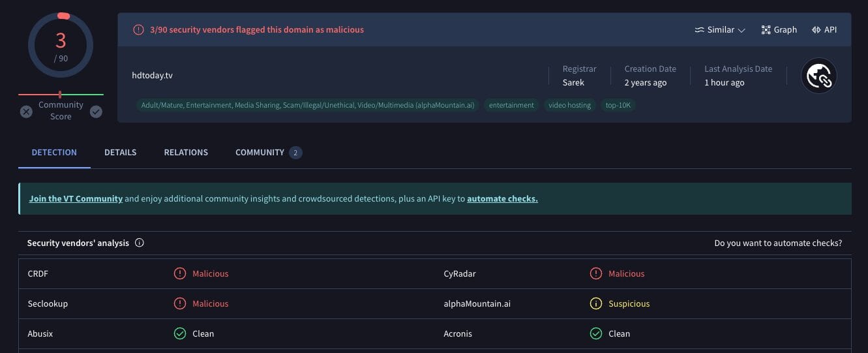
Task: Open the Similar dropdown menu
Action: 720,29
